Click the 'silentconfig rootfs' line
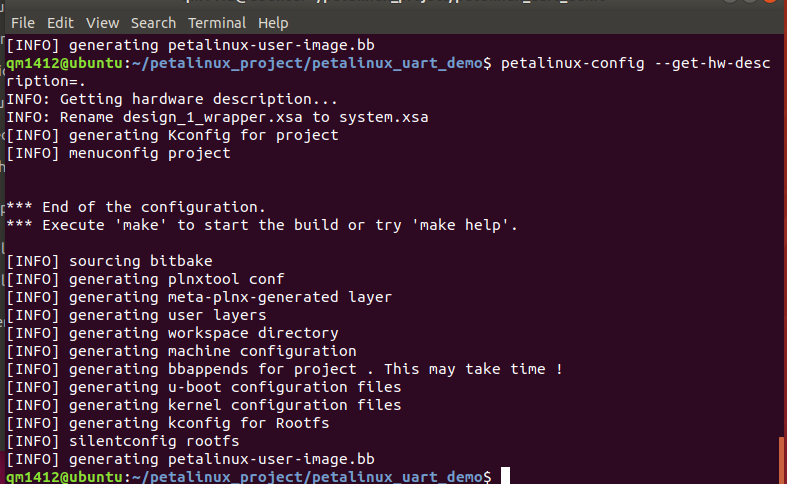Screen dimensions: 787x484 (123, 441)
